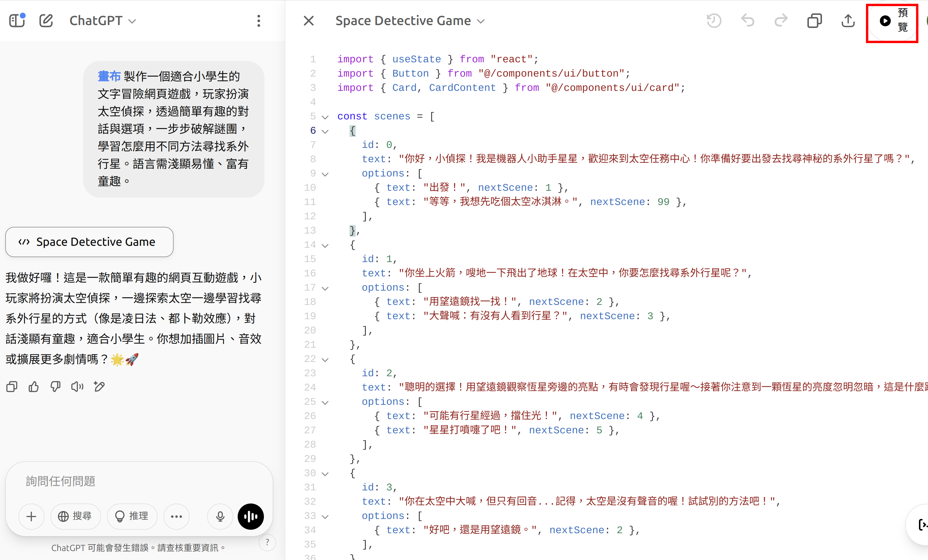Open the three-dot chat options menu
Image resolution: width=928 pixels, height=560 pixels.
point(258,20)
